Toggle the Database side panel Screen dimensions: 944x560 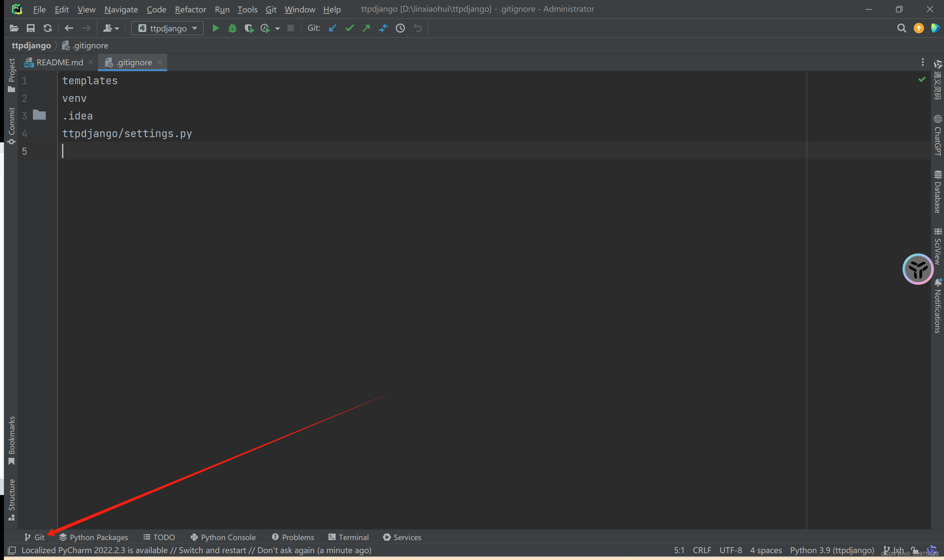937,192
